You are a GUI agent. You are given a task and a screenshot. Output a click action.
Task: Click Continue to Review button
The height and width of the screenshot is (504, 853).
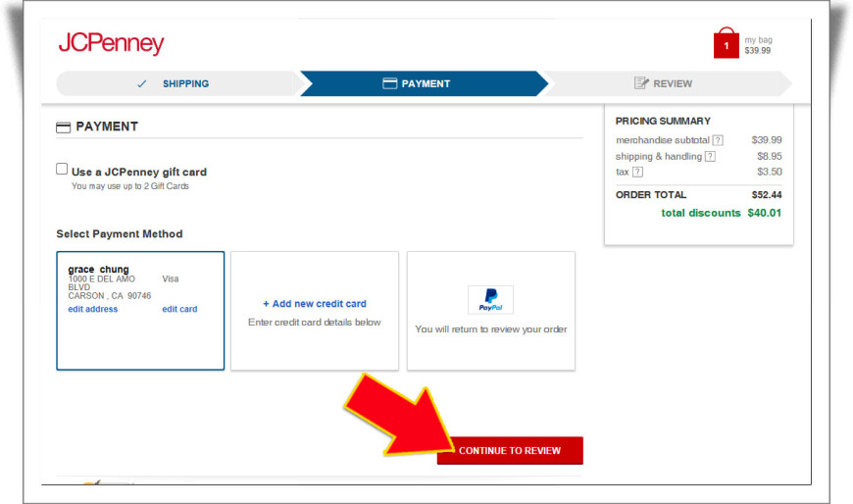(x=510, y=451)
